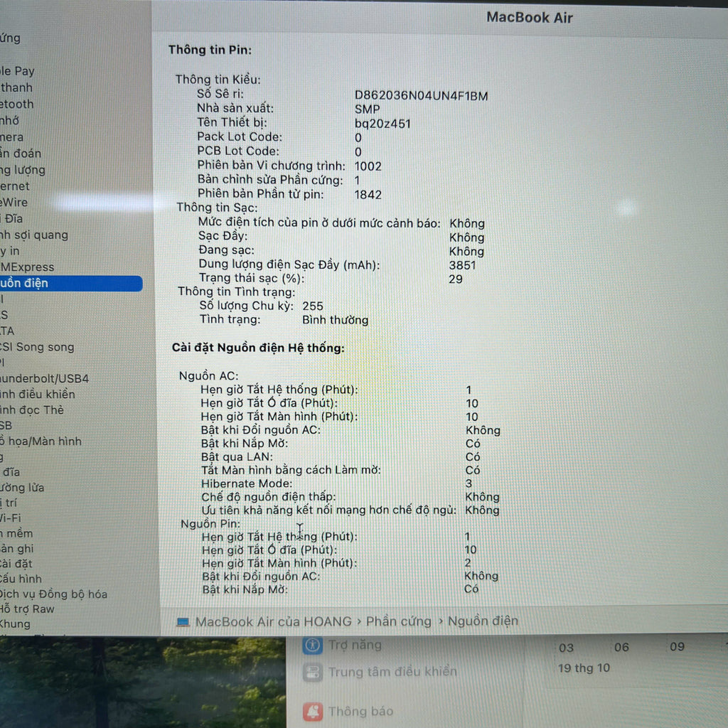Open Đồ họa/Màn hình in the sidebar
Image resolution: width=728 pixels, height=728 pixels.
click(x=41, y=441)
